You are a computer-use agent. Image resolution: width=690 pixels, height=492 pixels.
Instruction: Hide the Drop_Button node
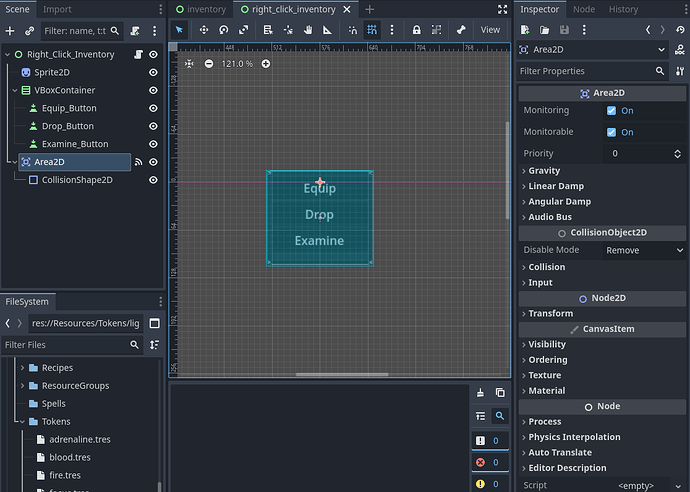click(153, 126)
